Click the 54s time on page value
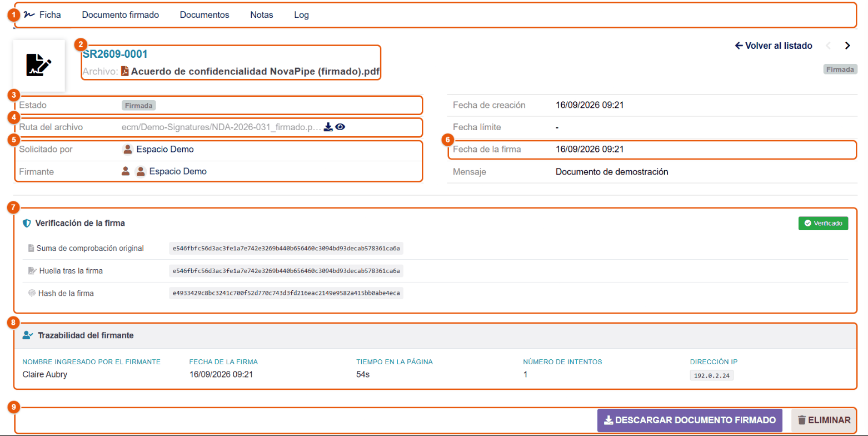The height and width of the screenshot is (436, 868). point(363,374)
